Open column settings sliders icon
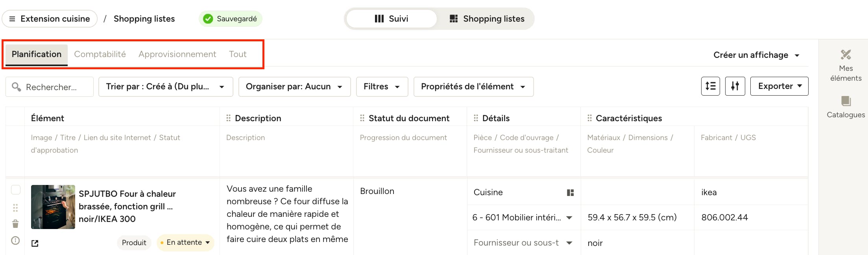The image size is (868, 255). coord(735,86)
